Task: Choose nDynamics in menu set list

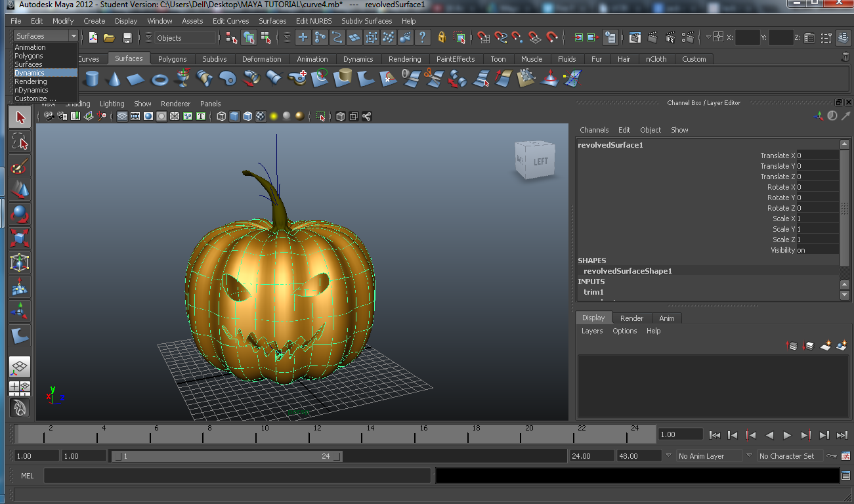Action: click(46, 90)
